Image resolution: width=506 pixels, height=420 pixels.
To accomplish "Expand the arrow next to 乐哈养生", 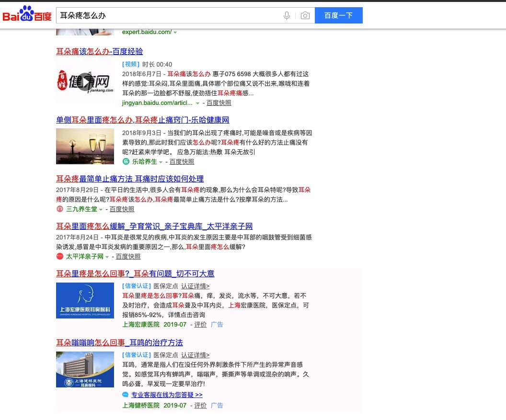I will coord(161,162).
